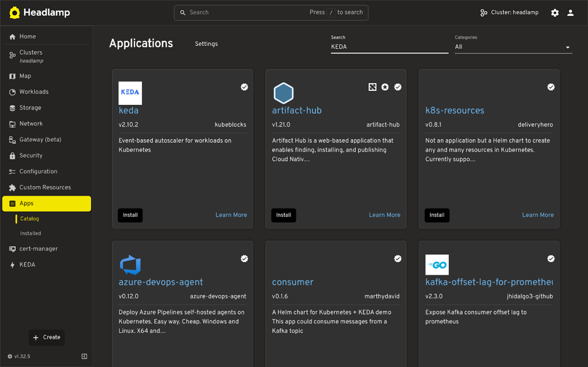Click verified badge on keda card
588x367 pixels.
245,87
